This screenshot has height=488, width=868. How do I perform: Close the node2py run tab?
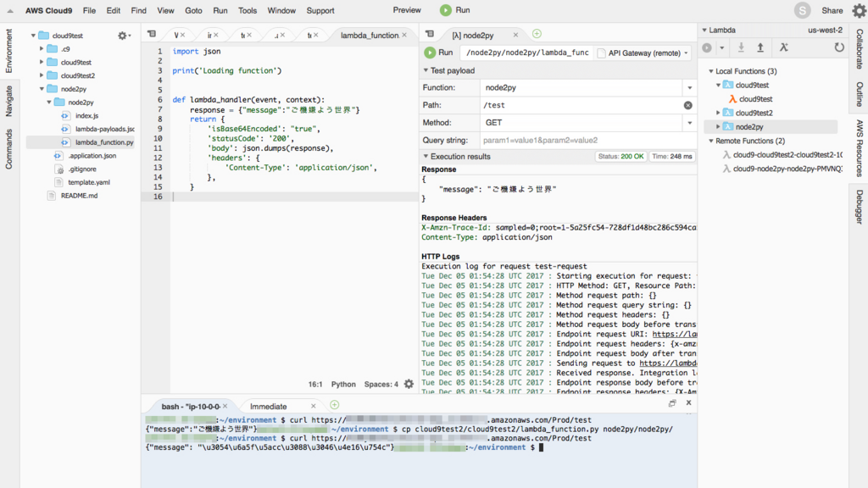click(x=515, y=35)
